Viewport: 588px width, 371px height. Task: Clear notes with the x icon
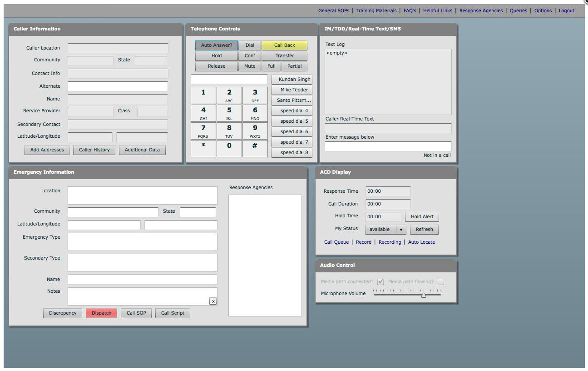pos(212,301)
